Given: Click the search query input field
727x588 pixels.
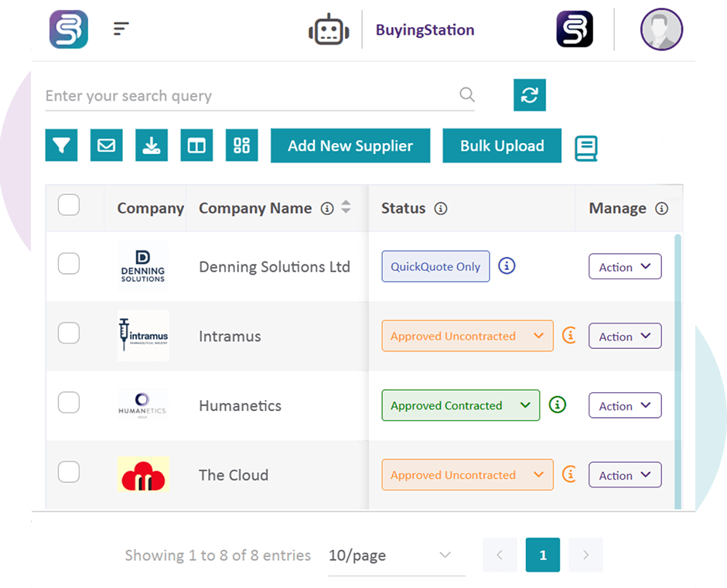Looking at the screenshot, I should point(247,96).
